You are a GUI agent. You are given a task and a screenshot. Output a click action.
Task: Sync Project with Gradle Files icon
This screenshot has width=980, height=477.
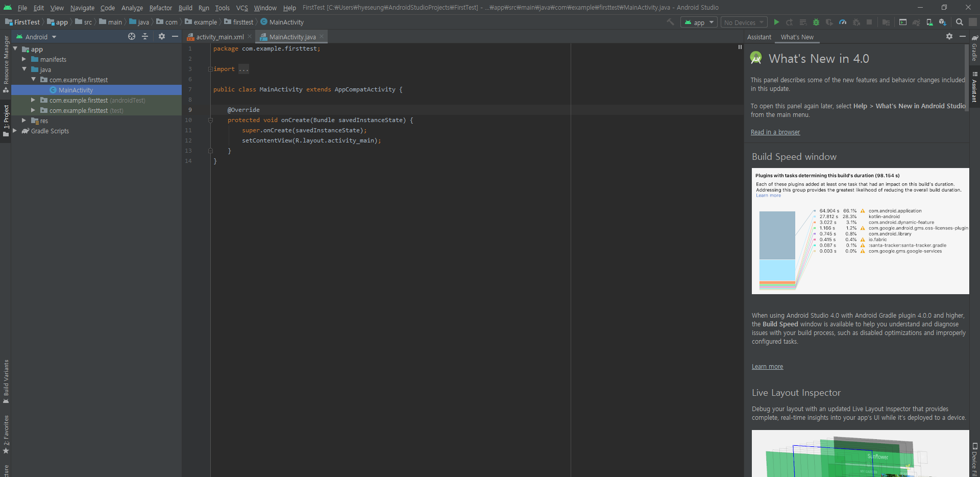point(916,22)
